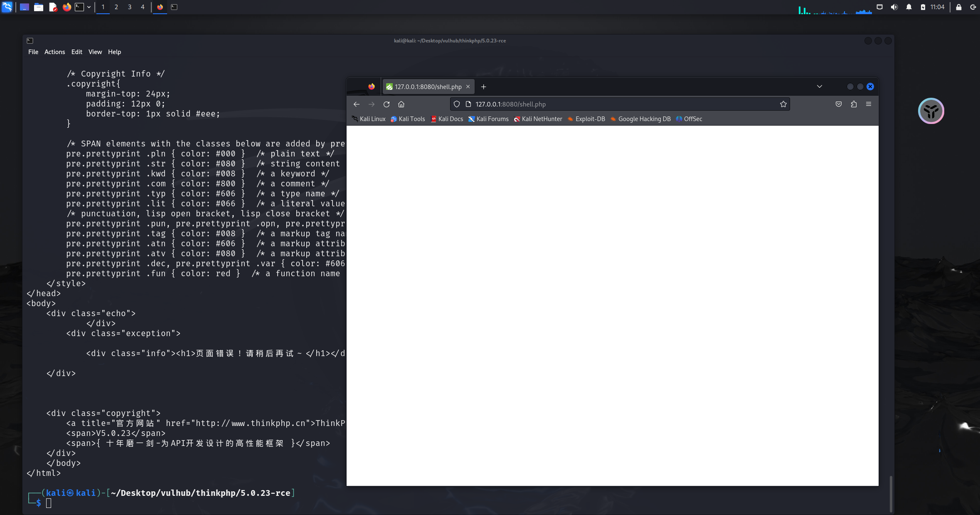Viewport: 980px width, 515px height.
Task: Show tracking protection shield info
Action: coord(457,104)
